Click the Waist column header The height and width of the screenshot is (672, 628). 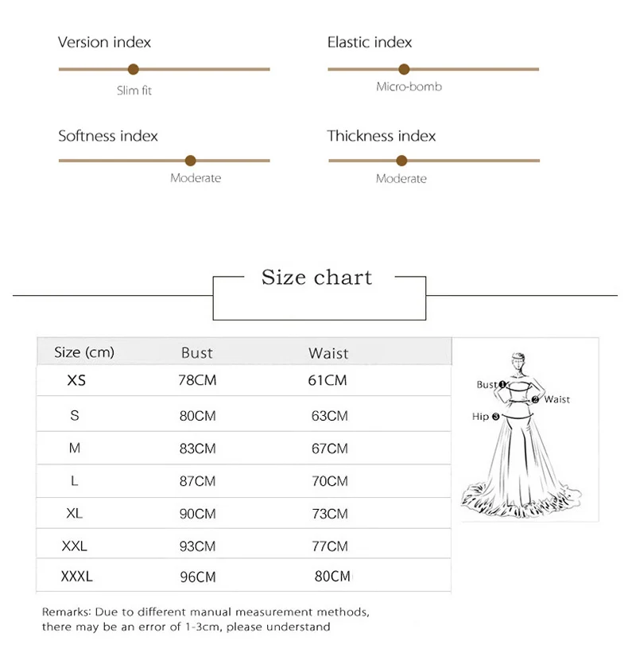(328, 353)
